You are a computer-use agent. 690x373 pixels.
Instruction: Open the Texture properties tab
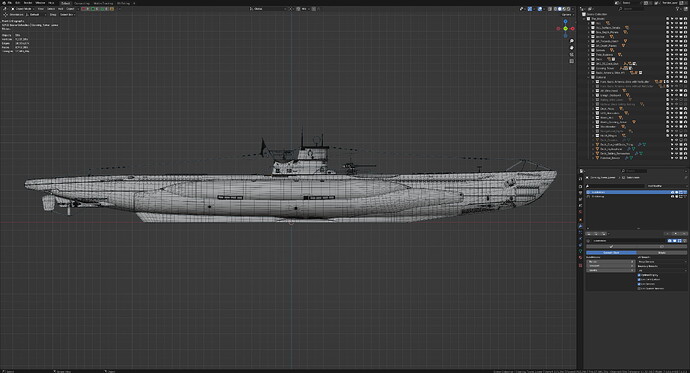[x=580, y=266]
